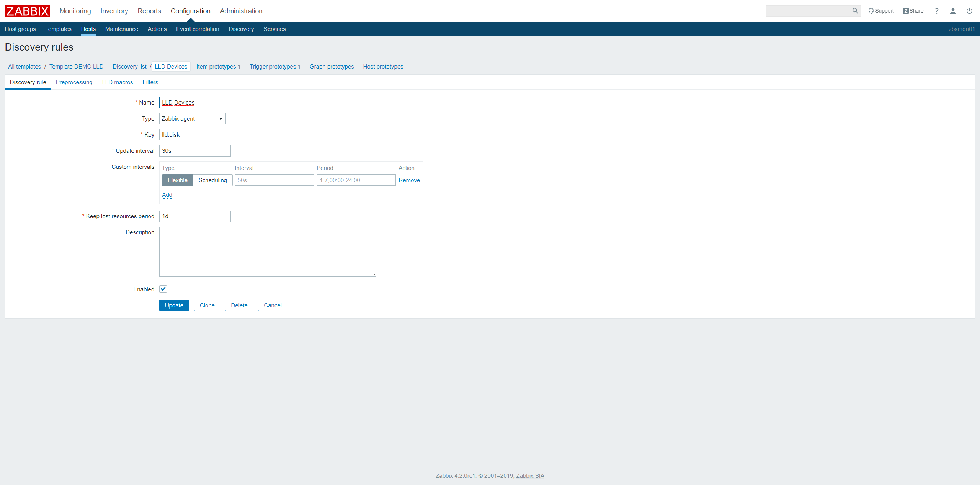Viewport: 980px width, 485px height.
Task: Toggle the Enabled checkbox
Action: click(163, 289)
